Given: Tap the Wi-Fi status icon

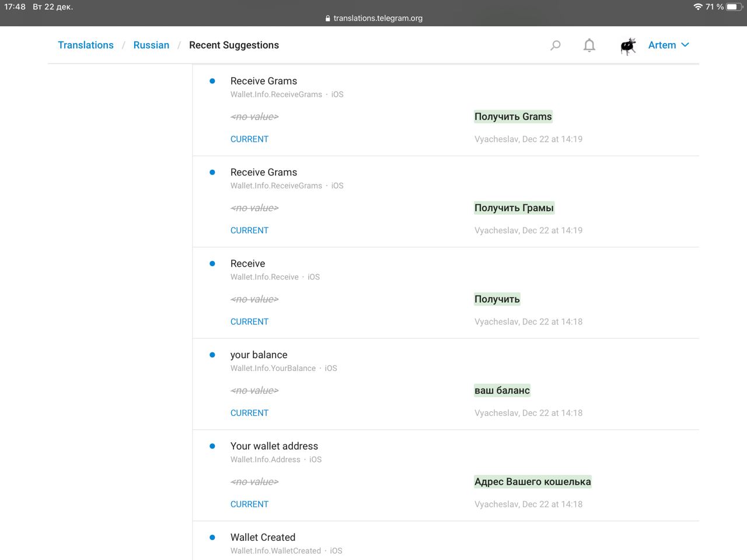Looking at the screenshot, I should click(698, 7).
